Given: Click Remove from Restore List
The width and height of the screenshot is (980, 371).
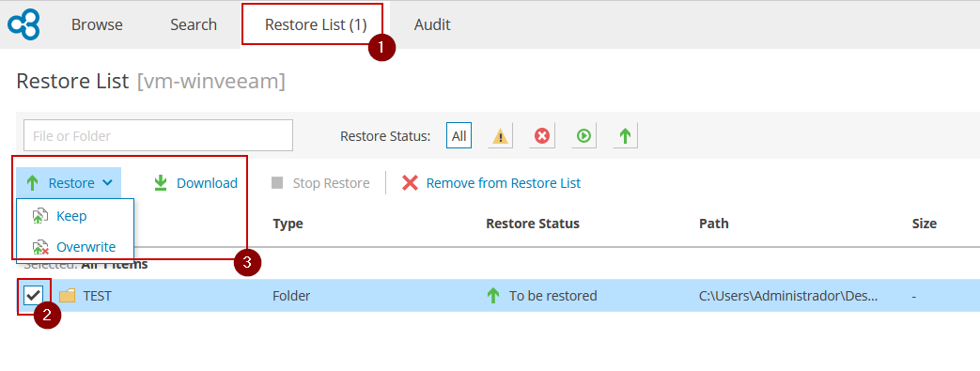Looking at the screenshot, I should tap(491, 183).
